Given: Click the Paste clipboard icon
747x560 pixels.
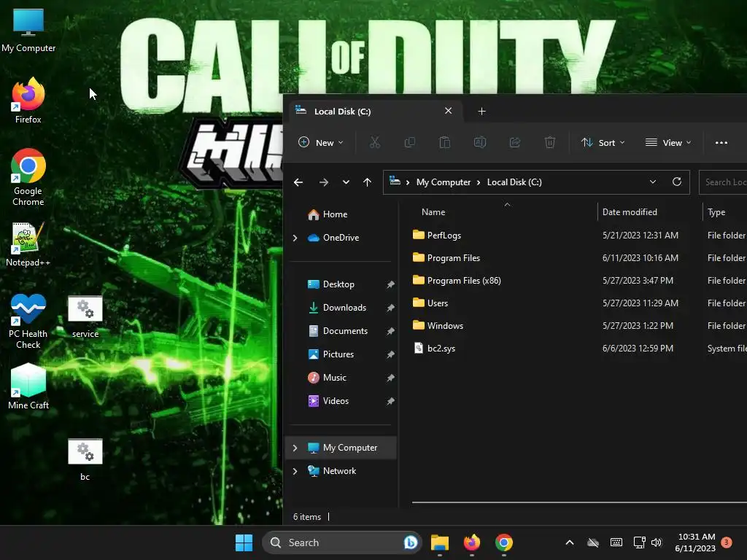Looking at the screenshot, I should (444, 142).
